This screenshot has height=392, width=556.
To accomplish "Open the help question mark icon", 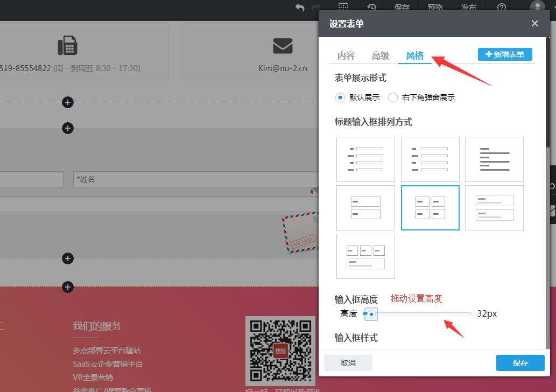I will 502,7.
